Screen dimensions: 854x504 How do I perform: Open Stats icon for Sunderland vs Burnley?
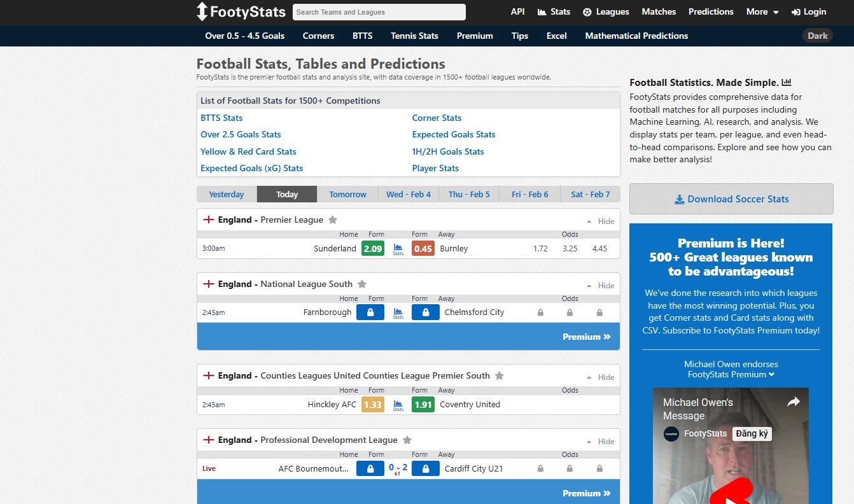click(x=398, y=249)
